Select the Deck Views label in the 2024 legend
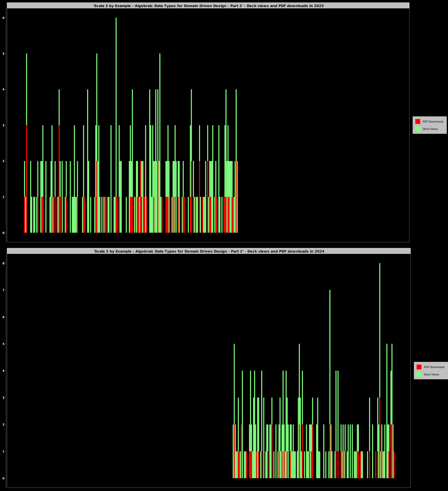Screen dimensions: 448x491 pos(431,374)
